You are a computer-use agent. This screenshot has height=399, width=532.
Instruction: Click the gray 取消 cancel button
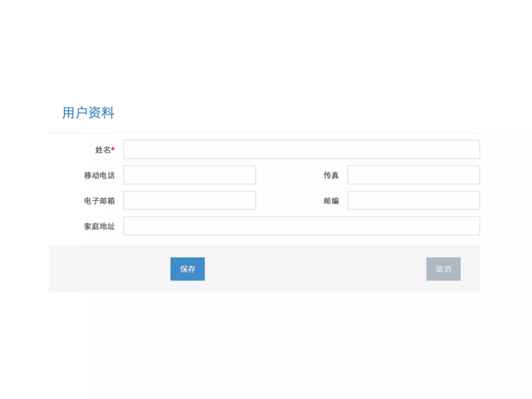[x=443, y=269]
